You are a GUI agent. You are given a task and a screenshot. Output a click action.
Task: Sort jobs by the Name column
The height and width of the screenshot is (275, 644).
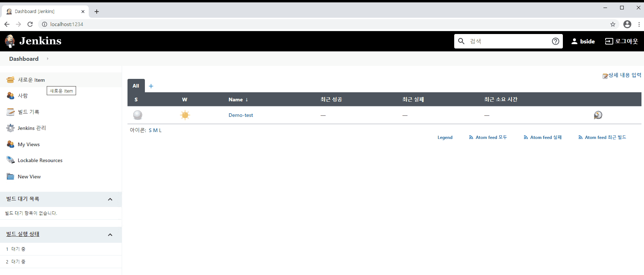pos(238,100)
